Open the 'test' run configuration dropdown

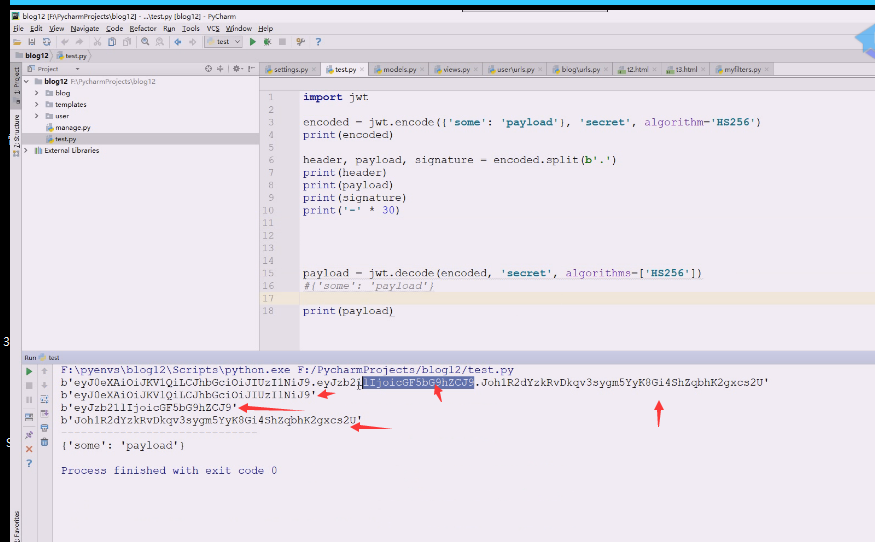point(224,42)
